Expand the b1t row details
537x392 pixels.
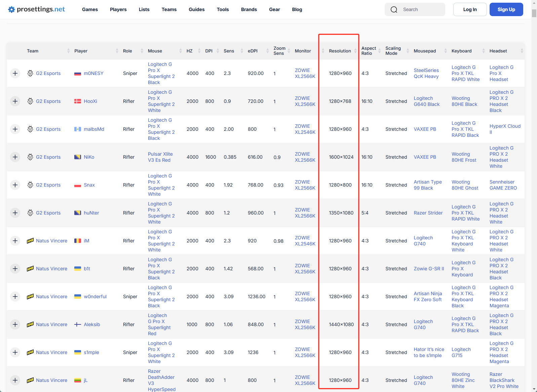[15, 269]
